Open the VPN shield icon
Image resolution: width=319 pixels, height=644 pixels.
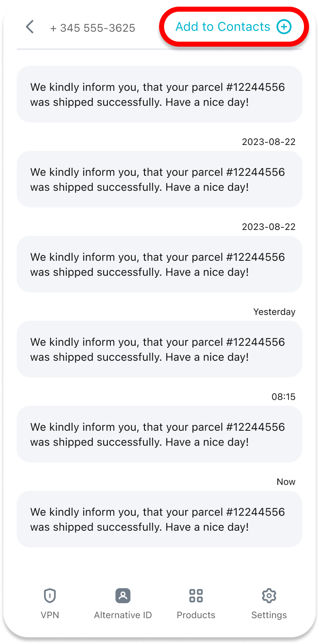click(x=50, y=596)
